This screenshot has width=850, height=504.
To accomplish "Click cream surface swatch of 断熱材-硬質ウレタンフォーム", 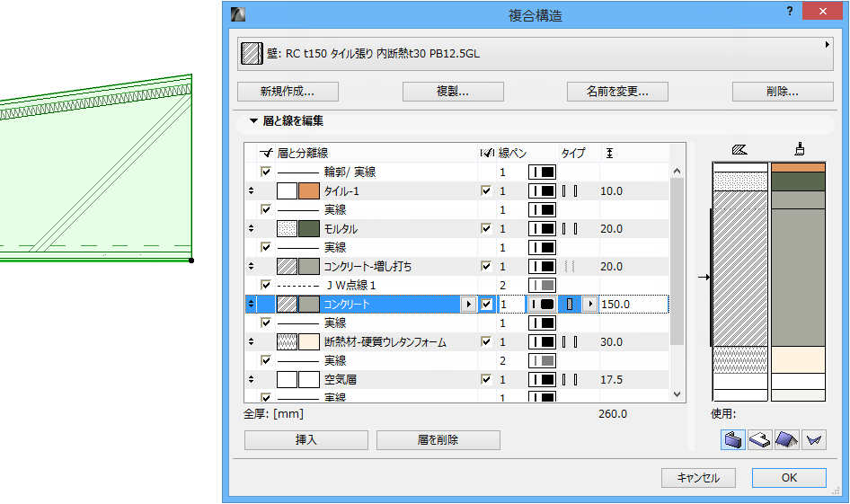I will (309, 342).
